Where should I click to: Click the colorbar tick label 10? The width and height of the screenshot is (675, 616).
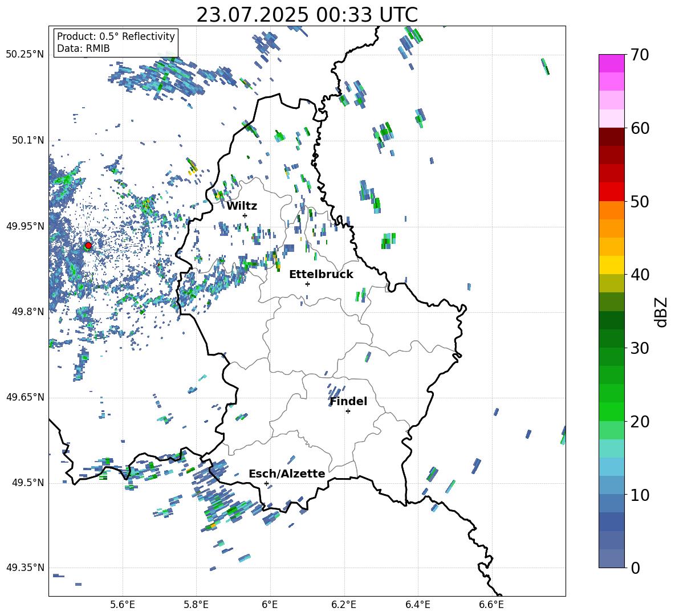point(640,495)
